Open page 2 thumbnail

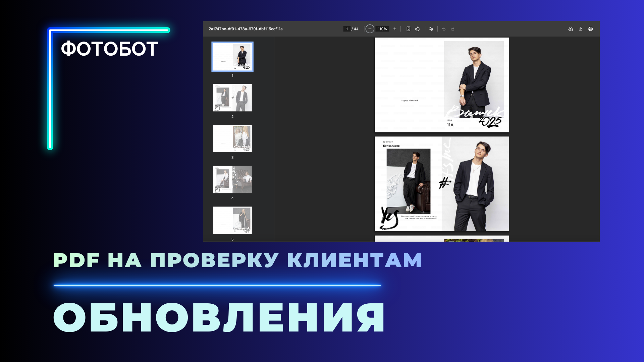click(232, 98)
